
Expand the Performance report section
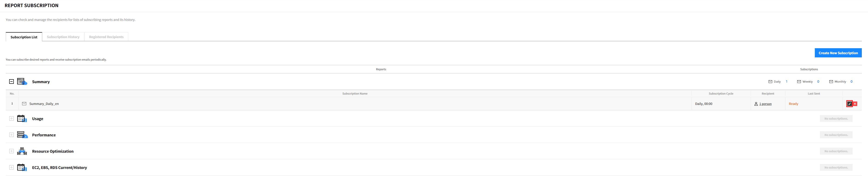tap(11, 135)
